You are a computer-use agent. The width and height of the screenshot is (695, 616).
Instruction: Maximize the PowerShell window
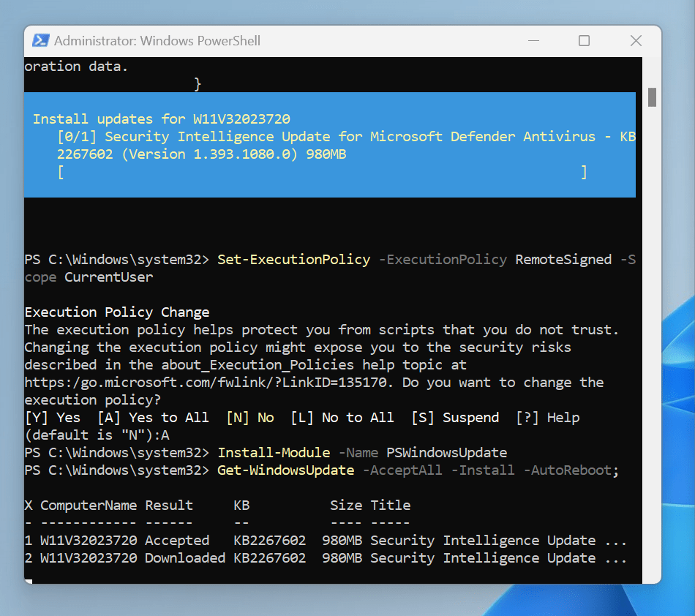click(585, 41)
